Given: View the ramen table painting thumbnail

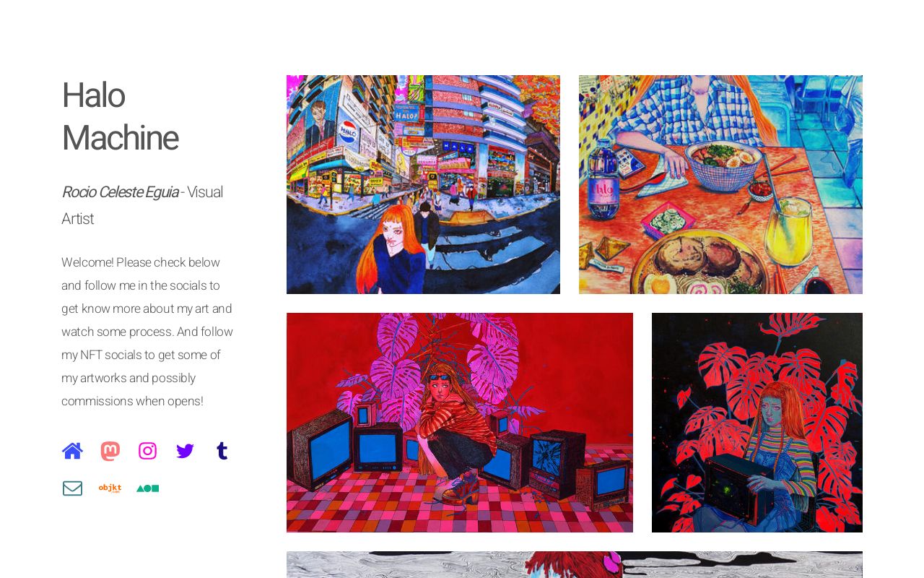Looking at the screenshot, I should [720, 184].
